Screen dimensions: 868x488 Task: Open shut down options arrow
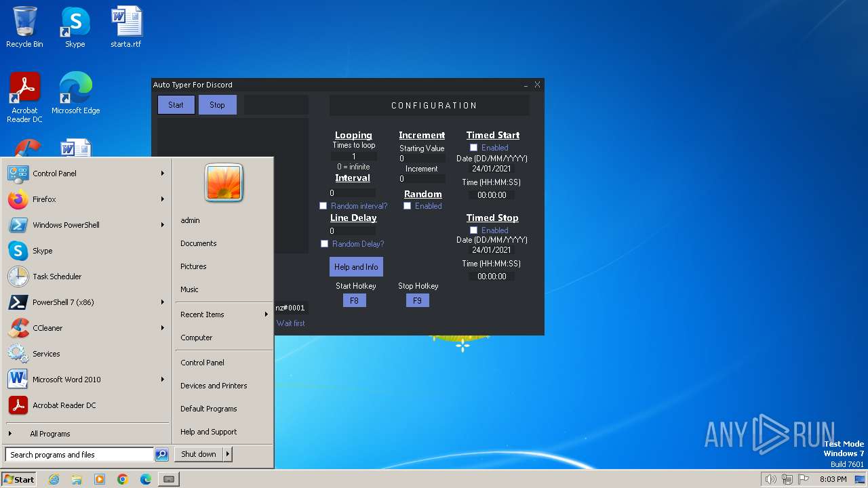coord(228,455)
